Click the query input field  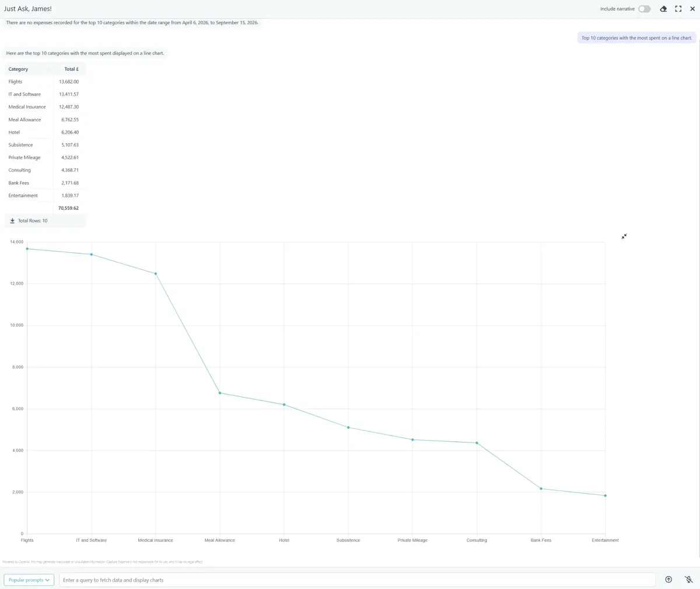(x=357, y=580)
